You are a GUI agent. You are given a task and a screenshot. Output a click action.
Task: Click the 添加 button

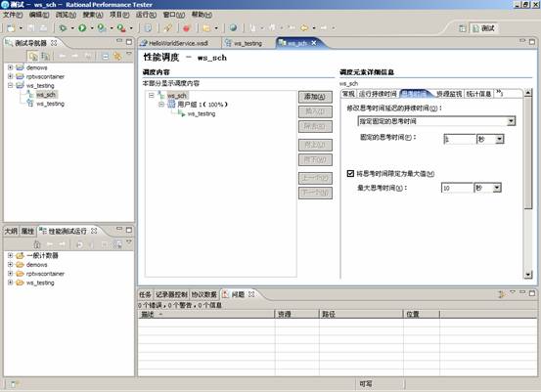click(315, 97)
